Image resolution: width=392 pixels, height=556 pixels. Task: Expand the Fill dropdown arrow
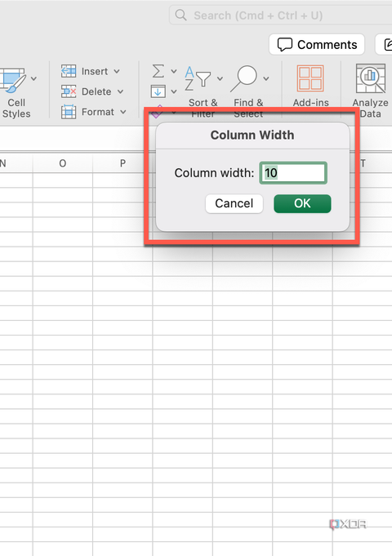[174, 91]
